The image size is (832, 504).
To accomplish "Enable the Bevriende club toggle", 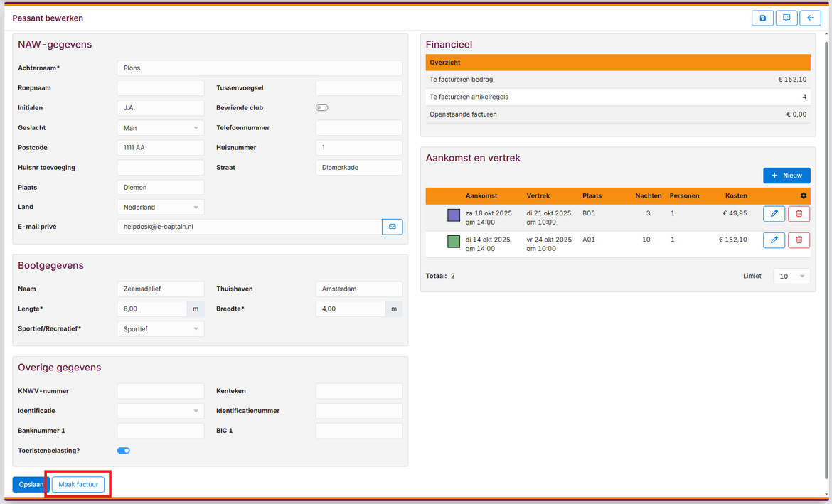I will (321, 107).
